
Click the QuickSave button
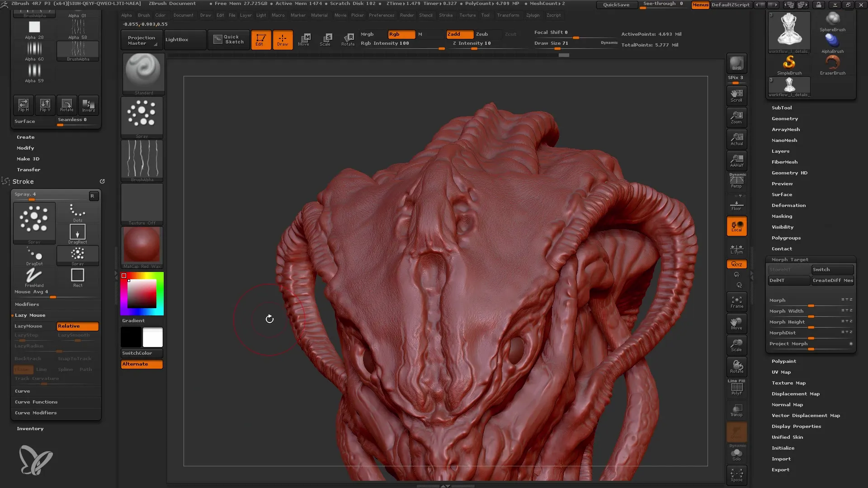[617, 4]
